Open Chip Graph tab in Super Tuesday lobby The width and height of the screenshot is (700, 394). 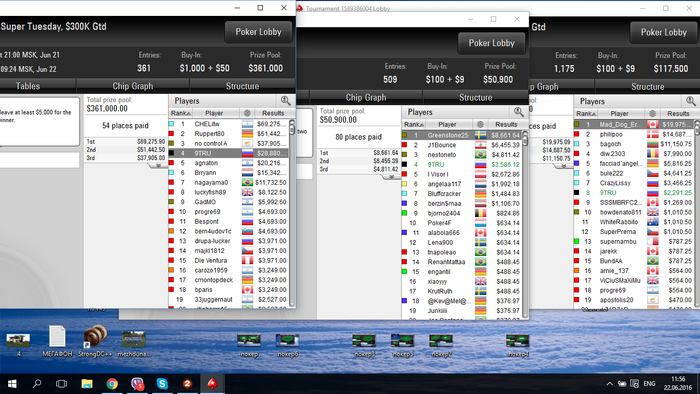tap(133, 86)
